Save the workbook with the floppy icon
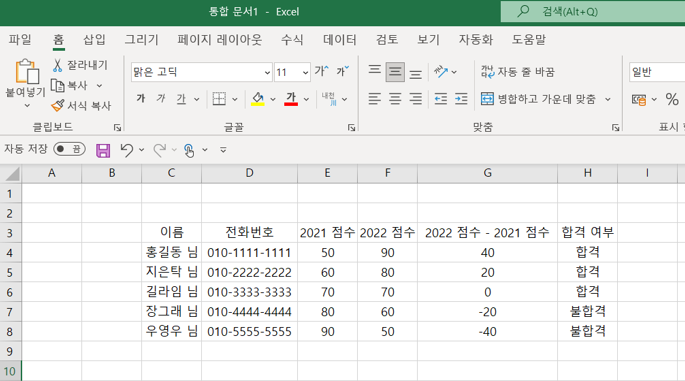The height and width of the screenshot is (381, 685). (x=103, y=150)
